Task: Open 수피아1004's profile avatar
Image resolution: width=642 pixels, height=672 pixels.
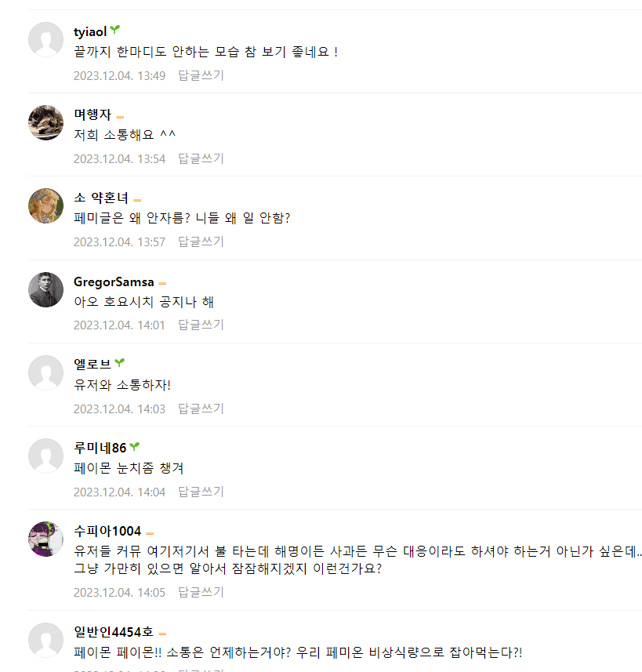Action: click(45, 539)
